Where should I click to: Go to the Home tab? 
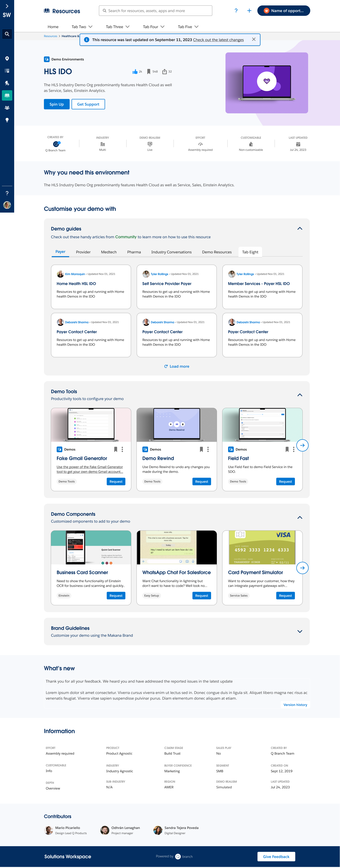click(53, 27)
